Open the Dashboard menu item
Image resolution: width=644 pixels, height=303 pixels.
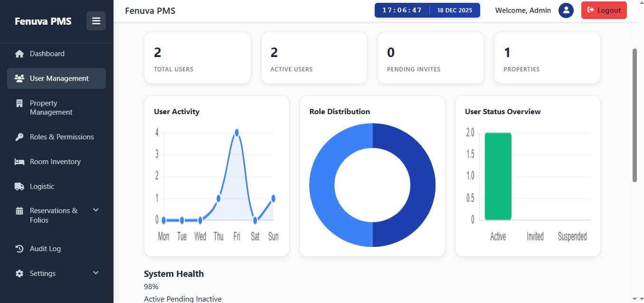[47, 54]
